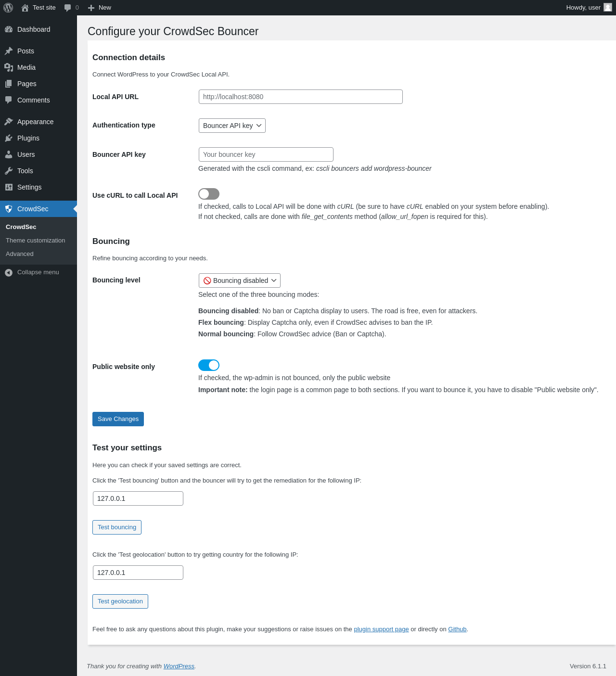The image size is (616, 676).
Task: Focus the Local API URL field
Action: 301,97
